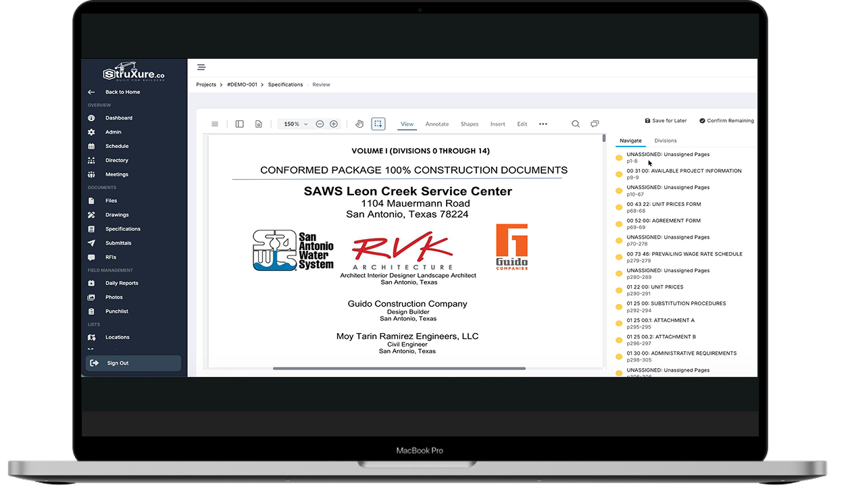Click the document page info icon

pos(259,124)
